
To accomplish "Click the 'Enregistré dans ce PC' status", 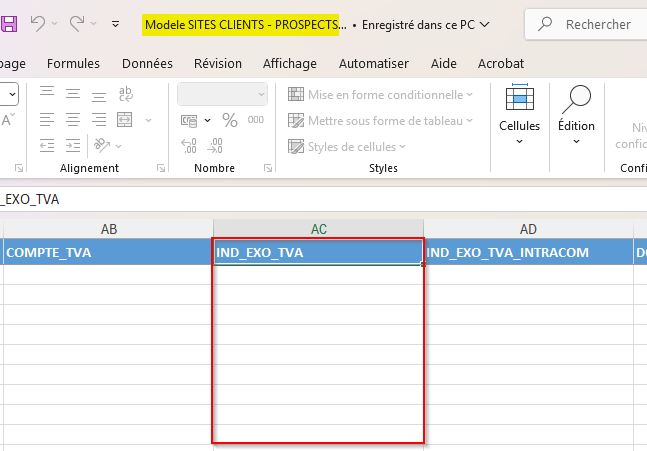I will (424, 24).
